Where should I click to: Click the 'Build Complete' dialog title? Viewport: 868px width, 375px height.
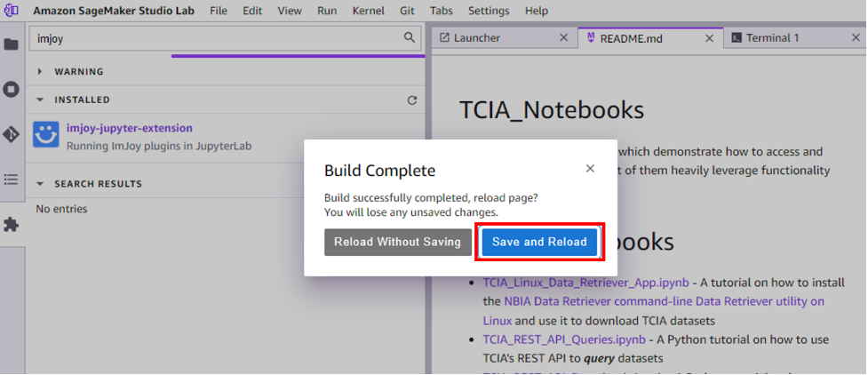click(379, 170)
